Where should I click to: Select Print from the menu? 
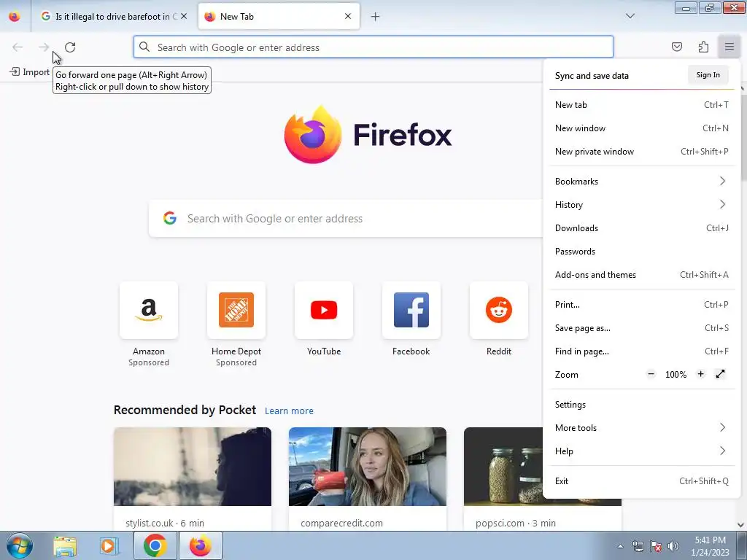(642, 305)
